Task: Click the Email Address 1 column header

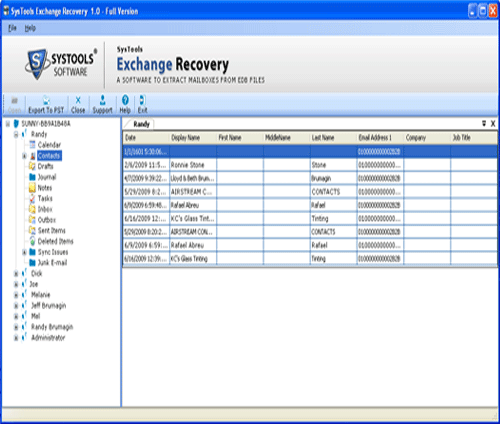Action: (x=380, y=138)
